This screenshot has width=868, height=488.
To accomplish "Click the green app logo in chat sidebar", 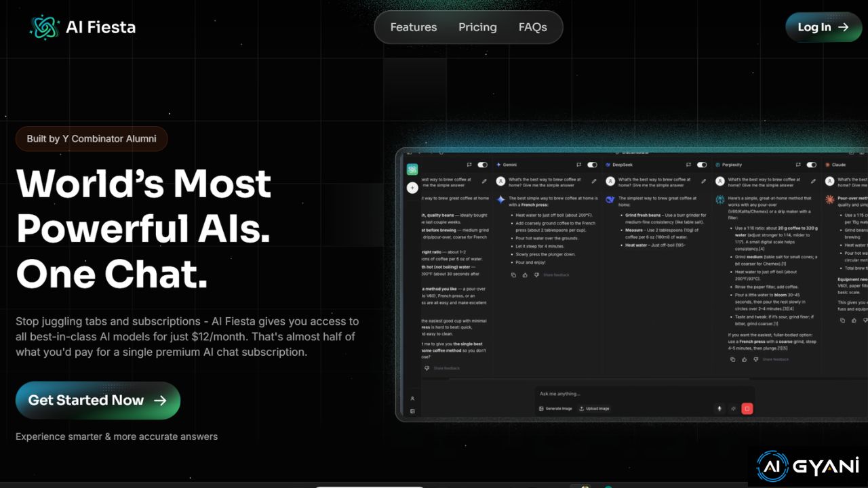I will pos(412,169).
